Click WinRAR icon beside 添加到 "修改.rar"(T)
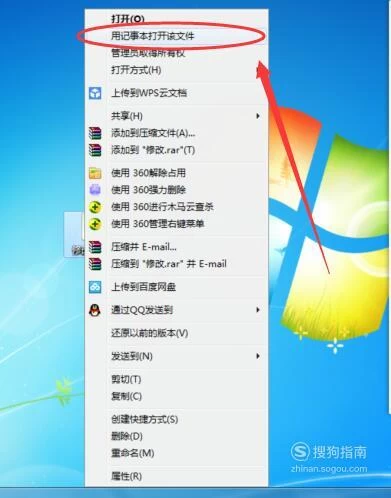This screenshot has height=498, width=391. 95,150
